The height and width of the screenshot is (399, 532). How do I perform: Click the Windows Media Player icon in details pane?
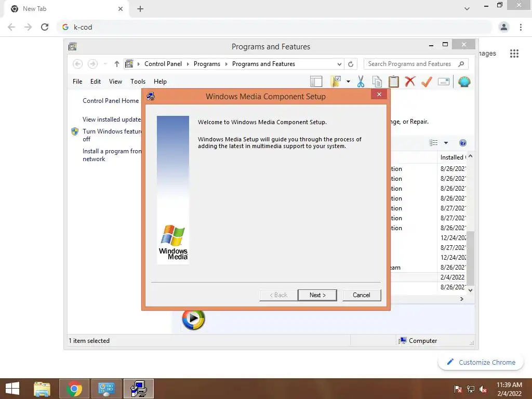[193, 319]
